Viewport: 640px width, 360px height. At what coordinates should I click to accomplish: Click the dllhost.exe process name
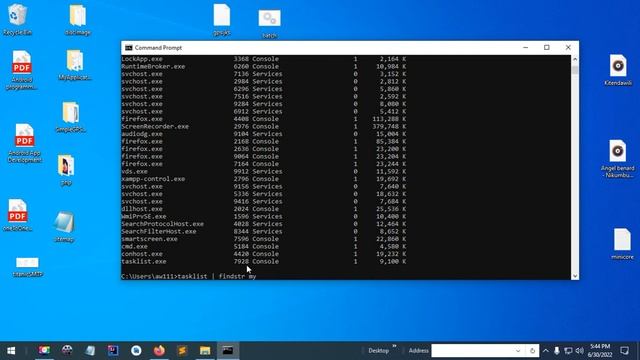tap(142, 209)
